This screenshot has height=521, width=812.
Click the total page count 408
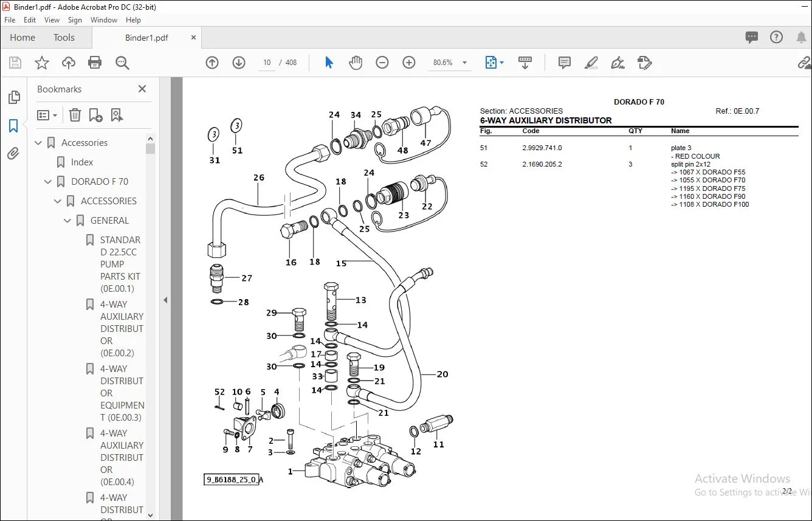click(291, 63)
